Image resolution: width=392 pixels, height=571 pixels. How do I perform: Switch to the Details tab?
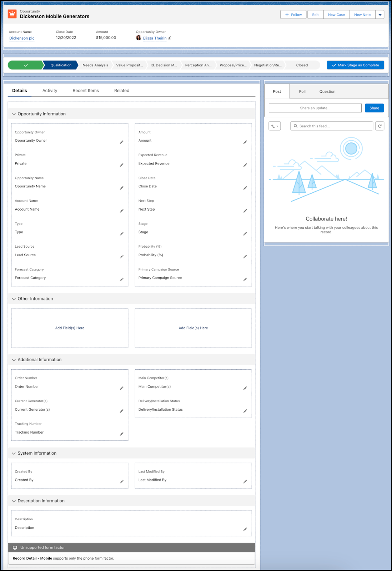point(20,91)
